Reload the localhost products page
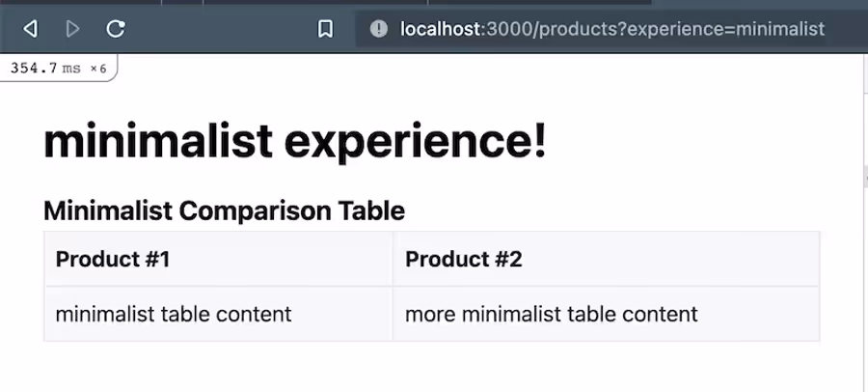The height and width of the screenshot is (392, 868). pos(116,29)
